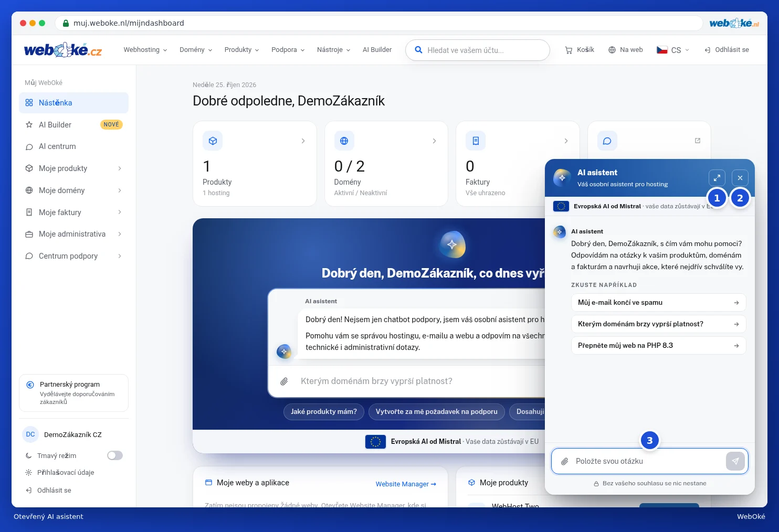Image resolution: width=779 pixels, height=532 pixels.
Task: Open the Webhosting dropdown menu
Action: click(145, 50)
